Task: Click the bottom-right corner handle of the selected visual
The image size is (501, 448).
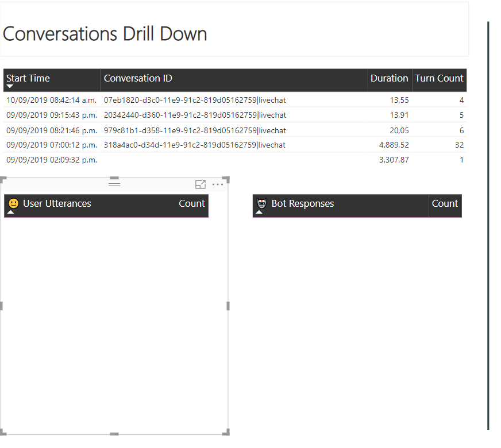Action: click(x=226, y=432)
